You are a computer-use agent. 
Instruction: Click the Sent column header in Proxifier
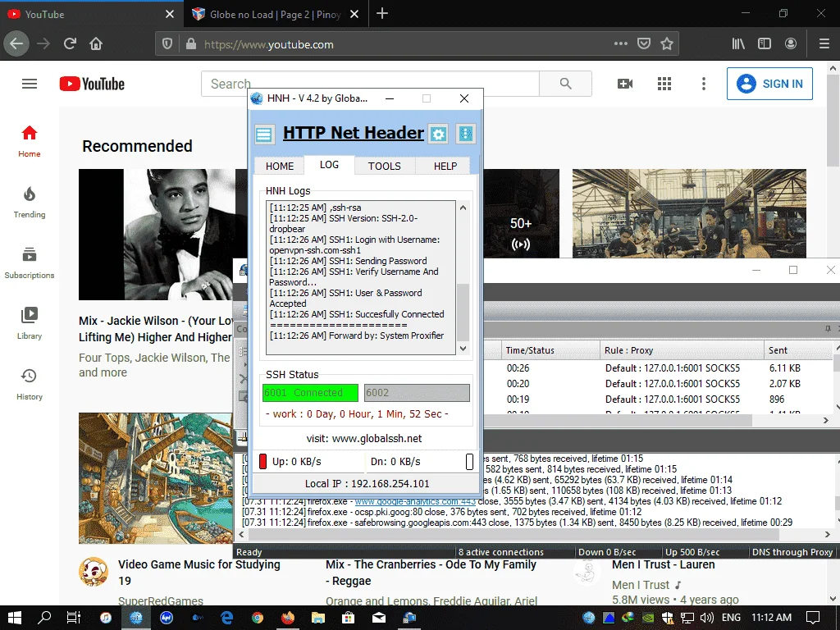pyautogui.click(x=798, y=350)
